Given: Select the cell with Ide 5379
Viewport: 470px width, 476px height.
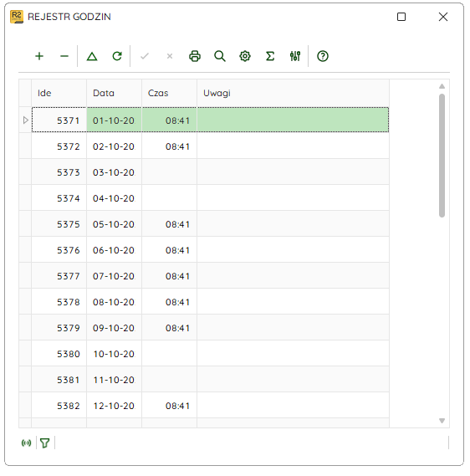Looking at the screenshot, I should pos(59,328).
